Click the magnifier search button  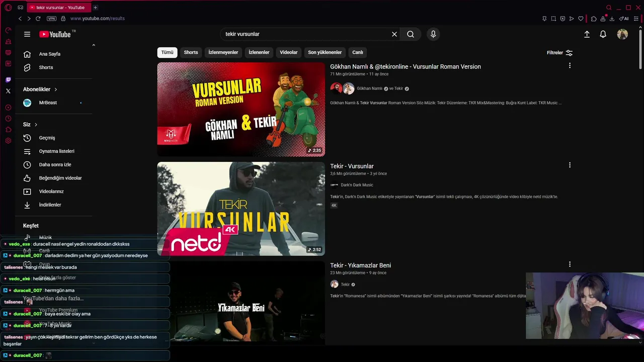[x=411, y=34]
